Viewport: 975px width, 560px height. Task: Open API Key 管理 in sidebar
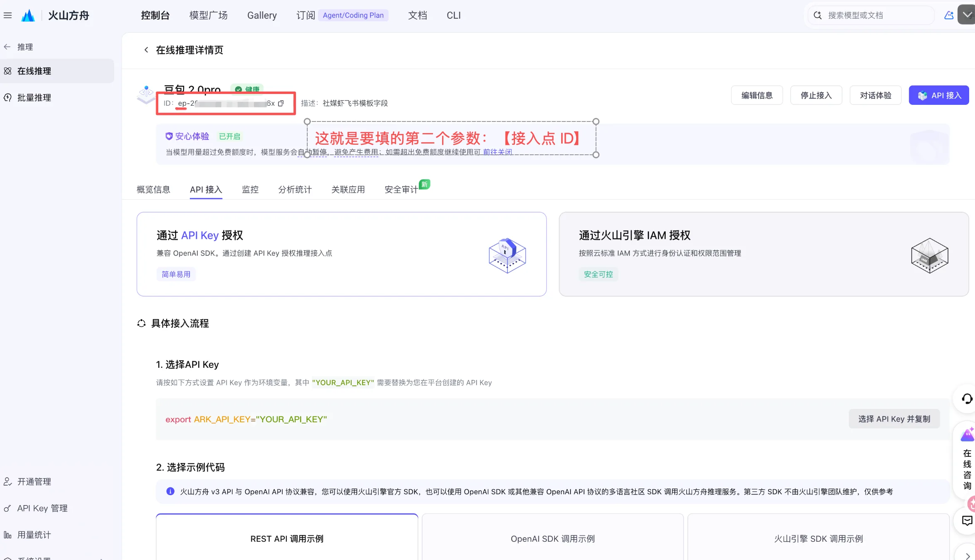point(42,508)
